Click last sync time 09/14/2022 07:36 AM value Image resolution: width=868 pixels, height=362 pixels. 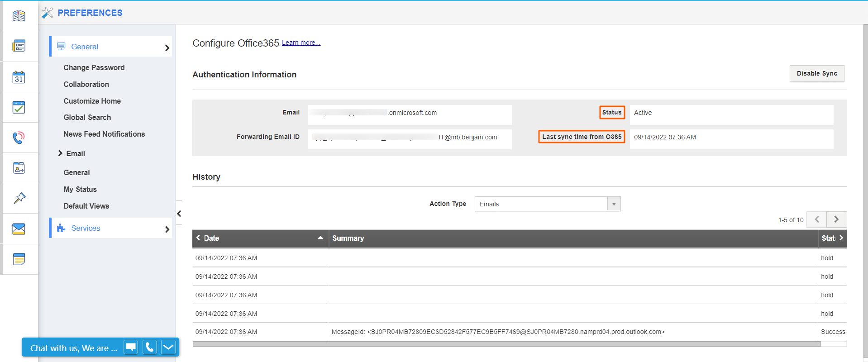pyautogui.click(x=665, y=137)
